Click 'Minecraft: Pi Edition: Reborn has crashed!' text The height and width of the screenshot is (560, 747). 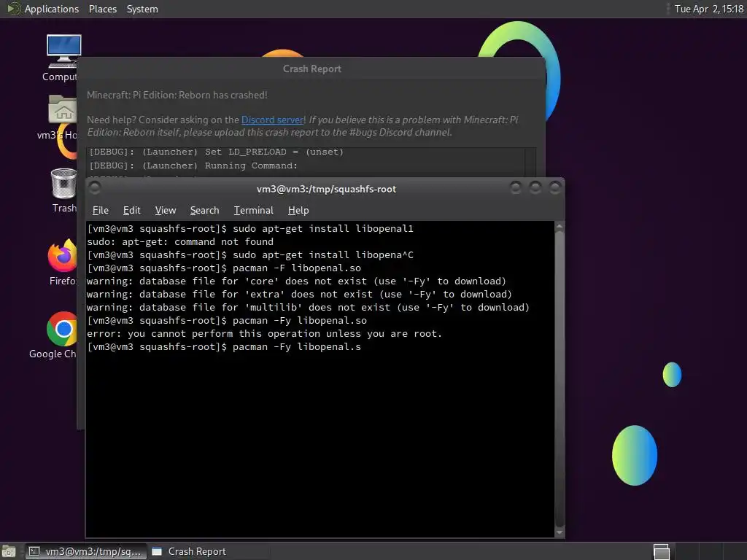[177, 95]
